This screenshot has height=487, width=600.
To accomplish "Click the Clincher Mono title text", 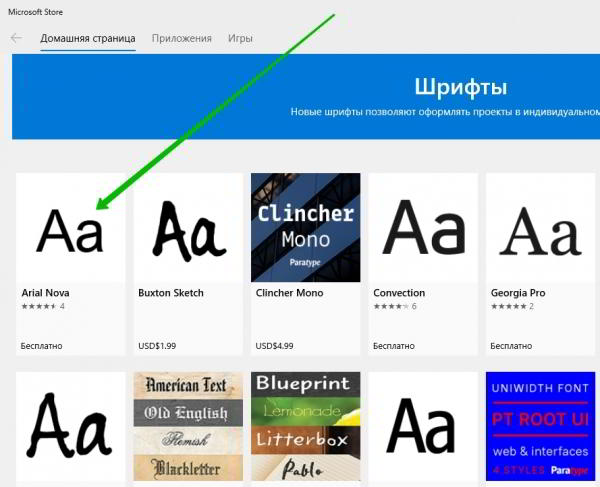I will click(x=289, y=293).
